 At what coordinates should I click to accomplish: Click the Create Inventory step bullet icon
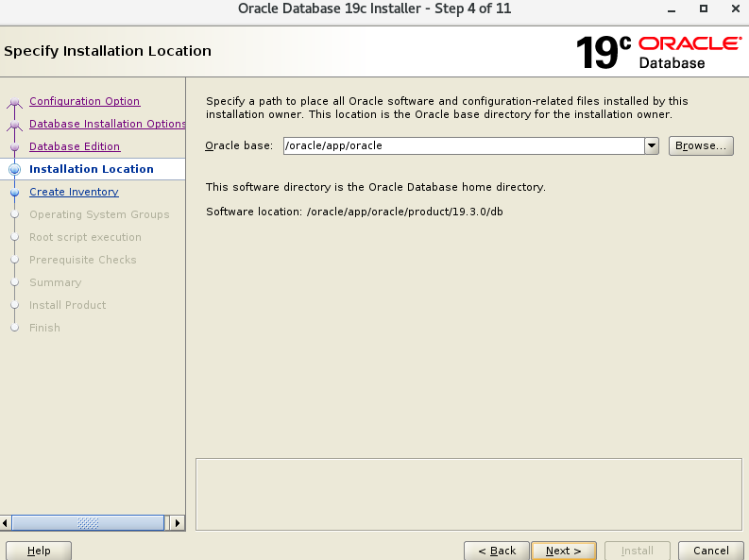(14, 193)
